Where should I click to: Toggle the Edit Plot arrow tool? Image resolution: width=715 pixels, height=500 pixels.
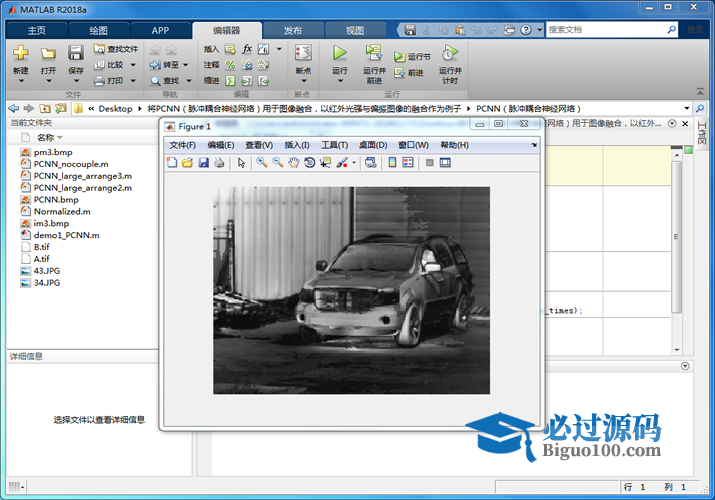241,163
